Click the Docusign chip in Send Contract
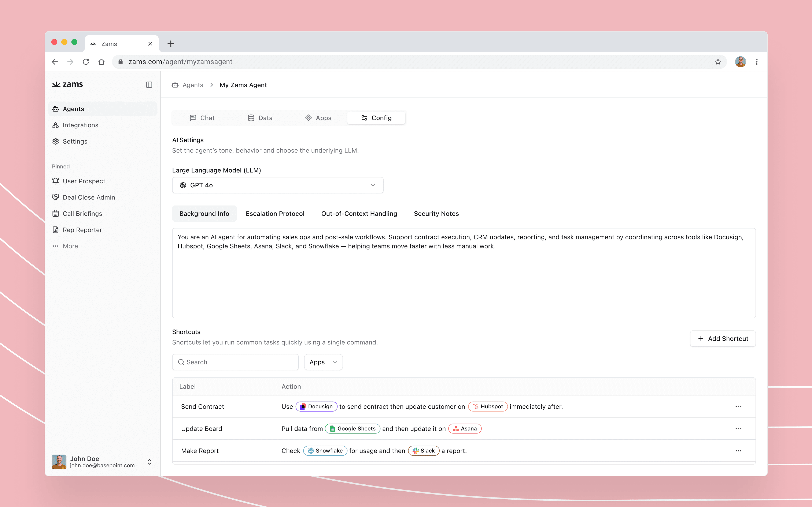The height and width of the screenshot is (507, 812). click(316, 406)
